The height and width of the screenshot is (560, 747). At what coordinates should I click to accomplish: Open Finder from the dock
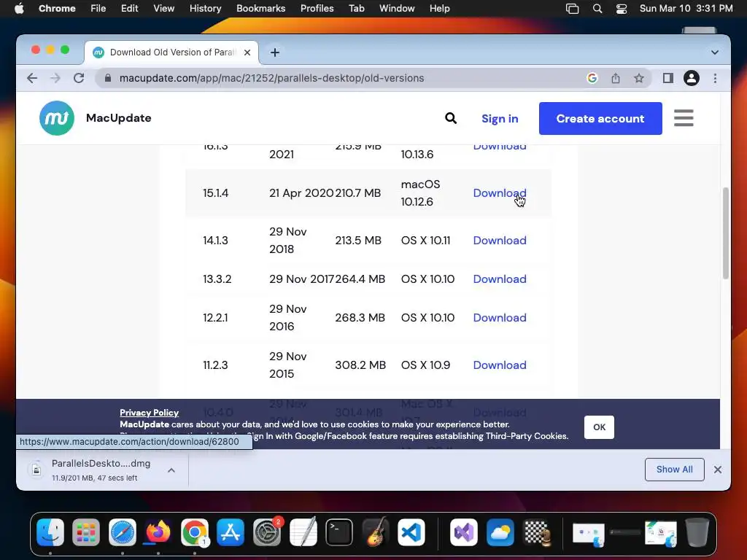point(50,532)
